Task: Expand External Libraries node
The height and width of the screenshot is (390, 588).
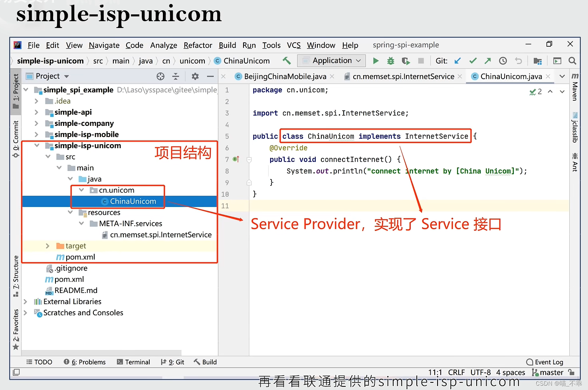Action: pyautogui.click(x=25, y=302)
